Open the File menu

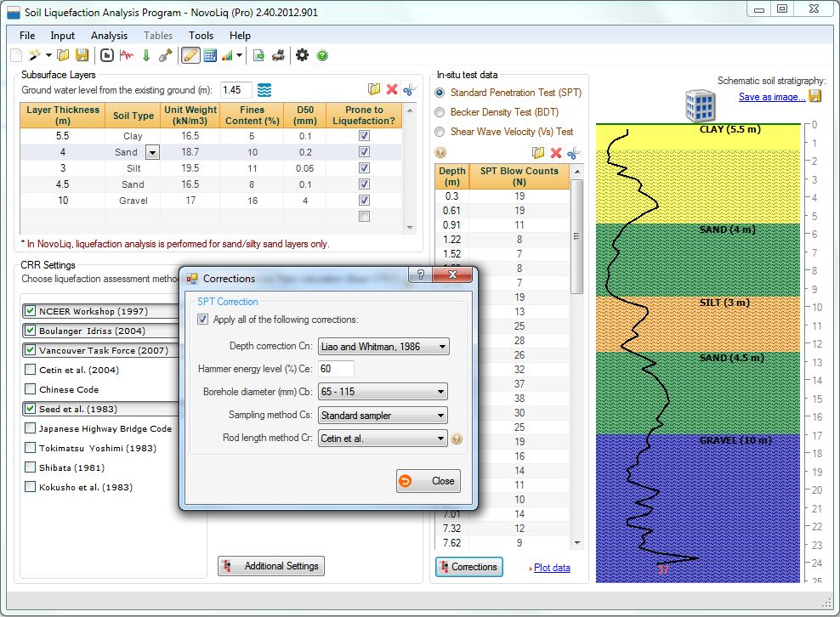tap(27, 36)
